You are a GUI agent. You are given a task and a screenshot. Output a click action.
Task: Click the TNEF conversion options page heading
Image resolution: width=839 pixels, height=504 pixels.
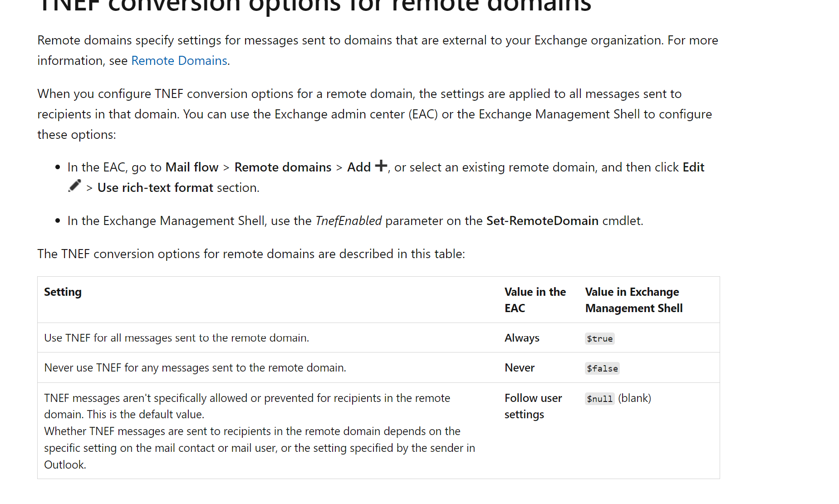(x=314, y=5)
